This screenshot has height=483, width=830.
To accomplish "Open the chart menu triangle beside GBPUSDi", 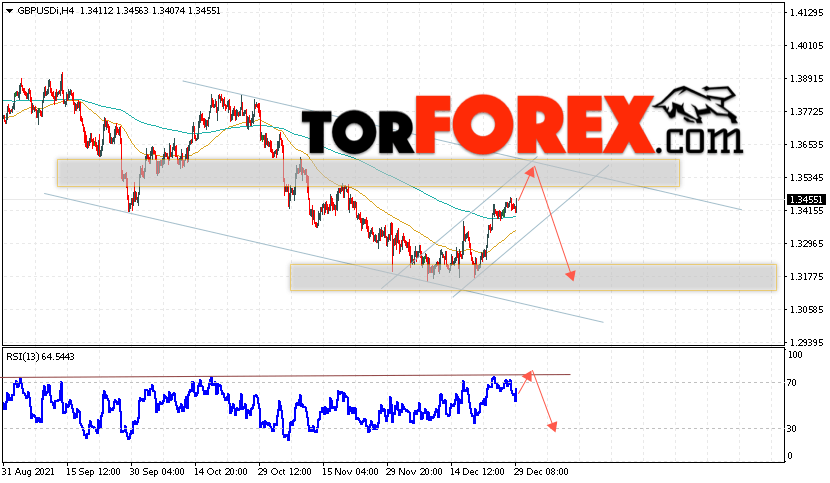I will tap(9, 11).
